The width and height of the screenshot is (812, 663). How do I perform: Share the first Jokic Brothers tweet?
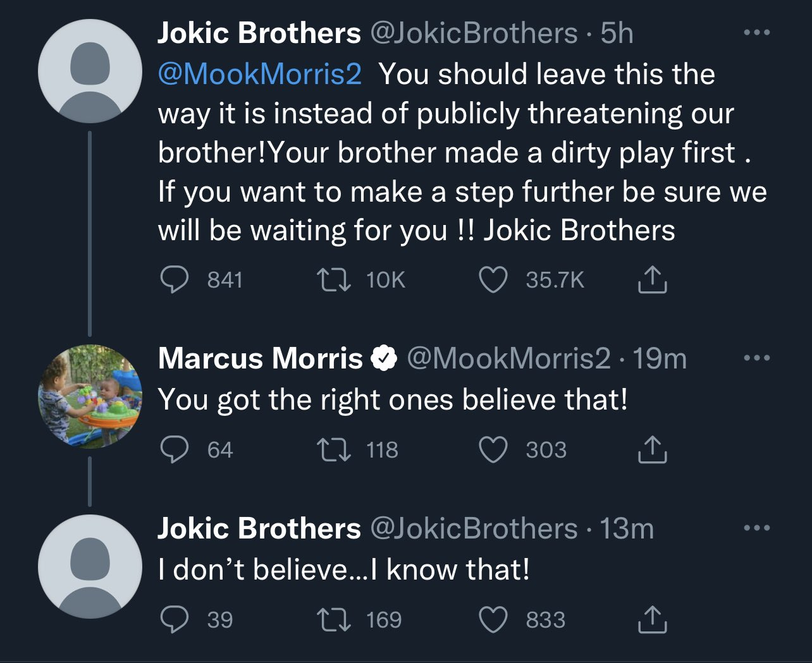point(652,280)
